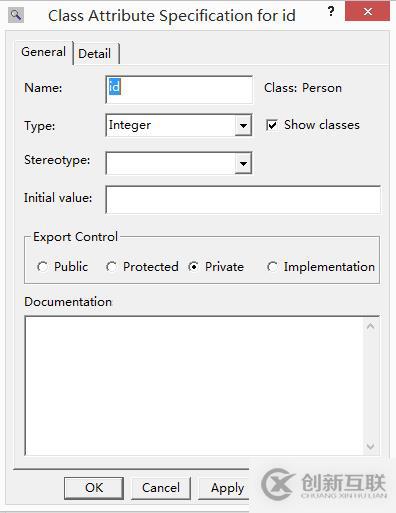396x513 pixels.
Task: Close the Class Attribute Specification dialog
Action: pos(367,11)
